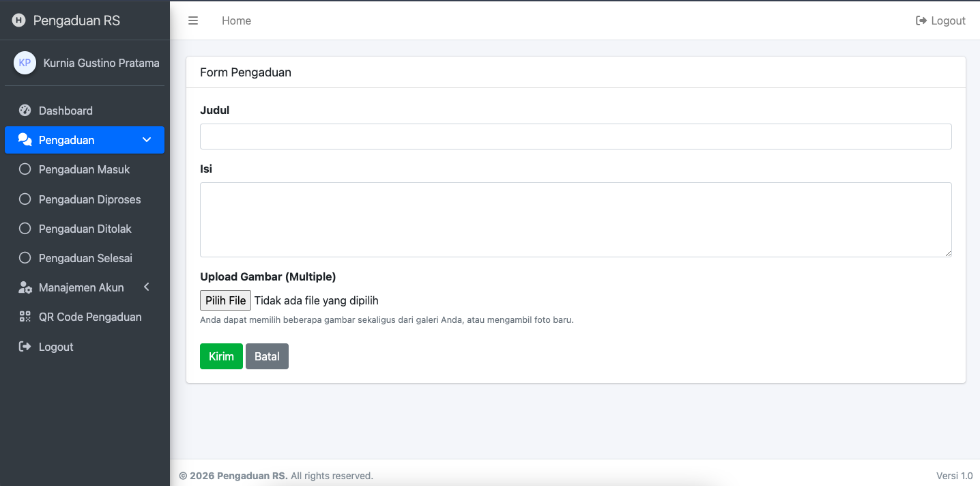The width and height of the screenshot is (980, 486).
Task: Click the KP user avatar
Action: (25, 63)
